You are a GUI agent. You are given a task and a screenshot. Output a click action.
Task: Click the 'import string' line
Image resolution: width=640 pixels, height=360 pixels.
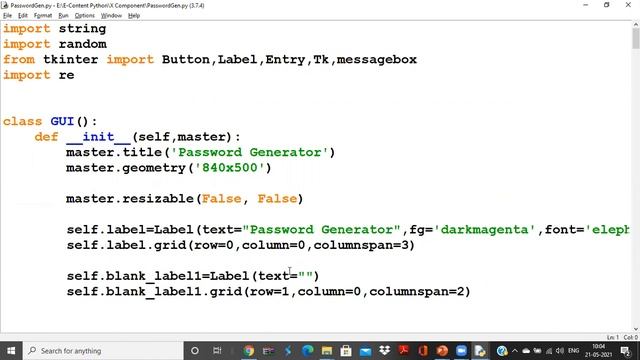point(55,29)
